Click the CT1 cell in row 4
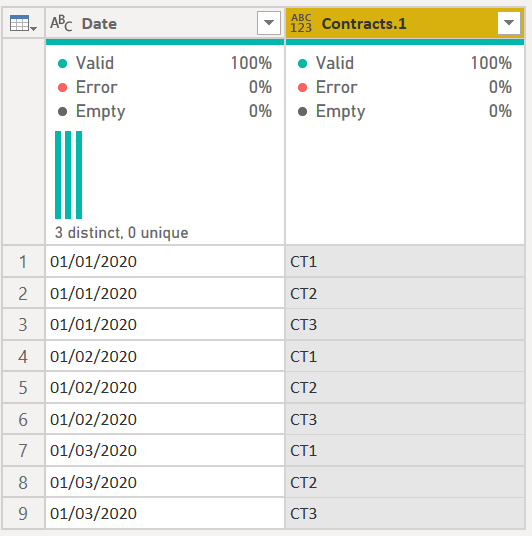Screen dimensions: 532x536 pos(405,356)
